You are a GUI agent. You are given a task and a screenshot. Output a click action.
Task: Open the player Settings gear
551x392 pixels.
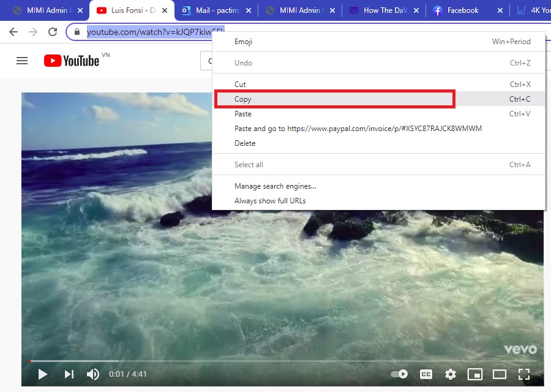(450, 374)
